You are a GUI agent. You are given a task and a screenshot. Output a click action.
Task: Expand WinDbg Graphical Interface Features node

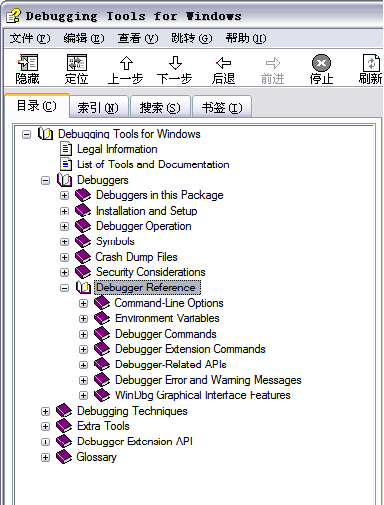[x=83, y=396]
